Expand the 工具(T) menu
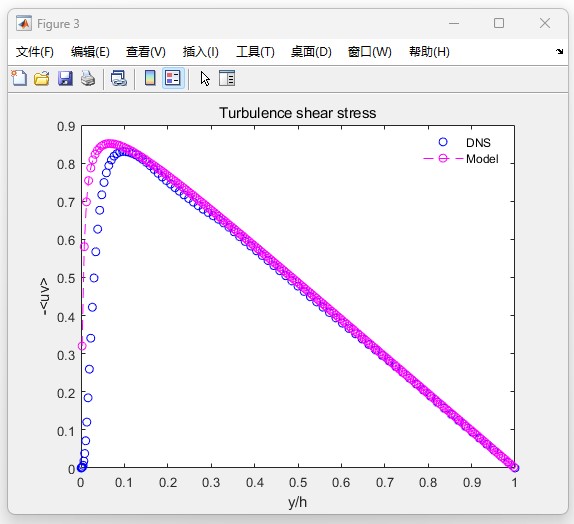Image resolution: width=574 pixels, height=524 pixels. (255, 52)
